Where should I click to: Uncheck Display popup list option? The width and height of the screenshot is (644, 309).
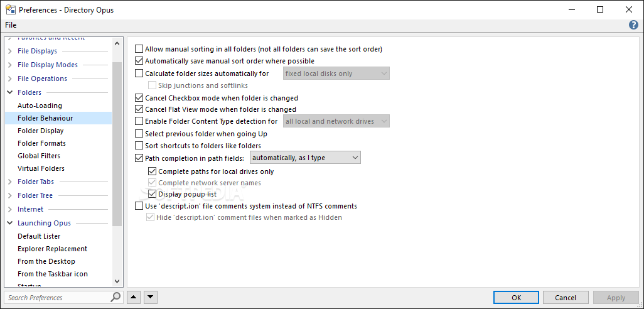click(x=153, y=194)
